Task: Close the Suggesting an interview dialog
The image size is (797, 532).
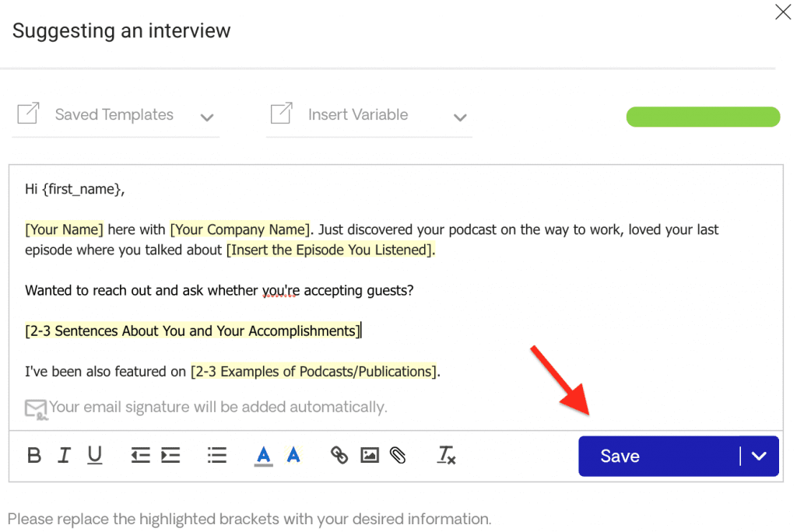Action: click(x=783, y=11)
